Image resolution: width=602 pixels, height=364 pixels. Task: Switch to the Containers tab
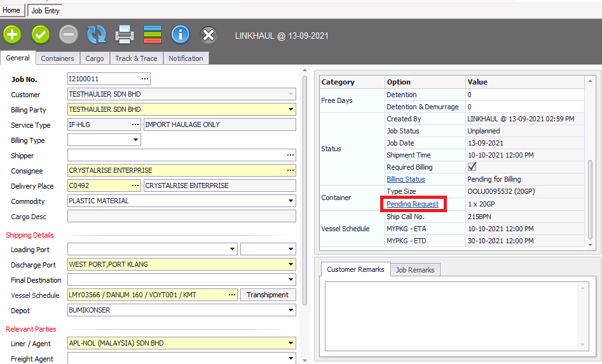pos(57,58)
